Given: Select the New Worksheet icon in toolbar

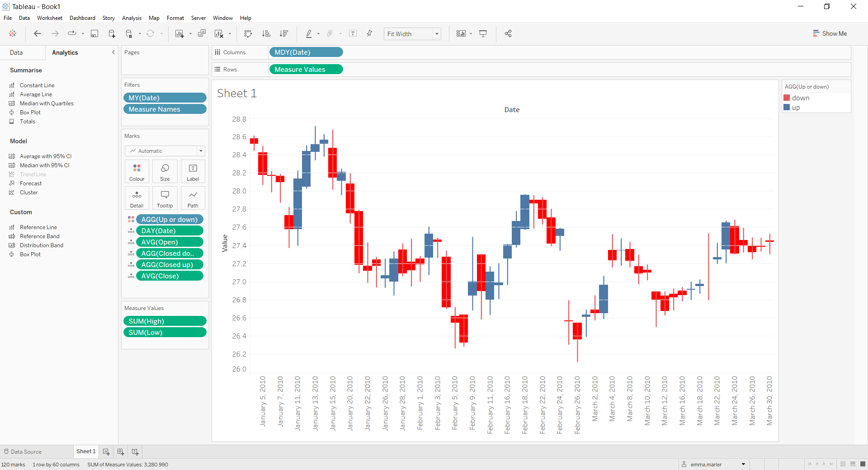Looking at the screenshot, I should click(x=180, y=33).
